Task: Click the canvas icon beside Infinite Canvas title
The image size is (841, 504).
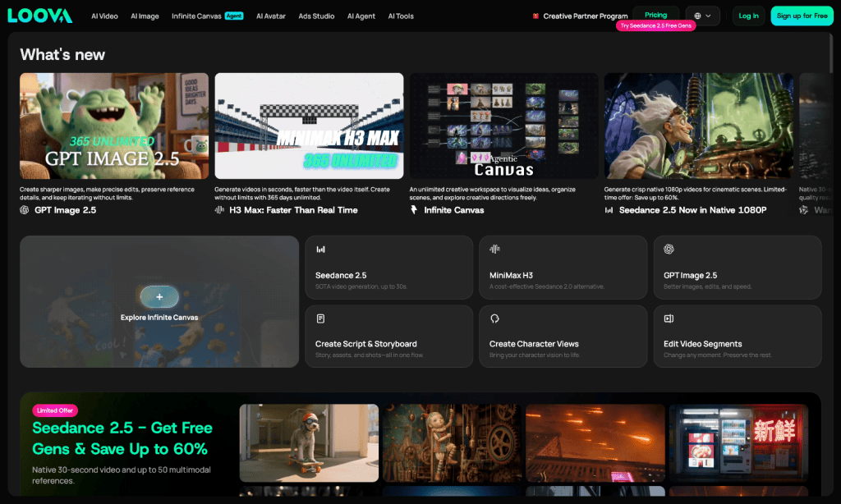Action: (x=414, y=210)
